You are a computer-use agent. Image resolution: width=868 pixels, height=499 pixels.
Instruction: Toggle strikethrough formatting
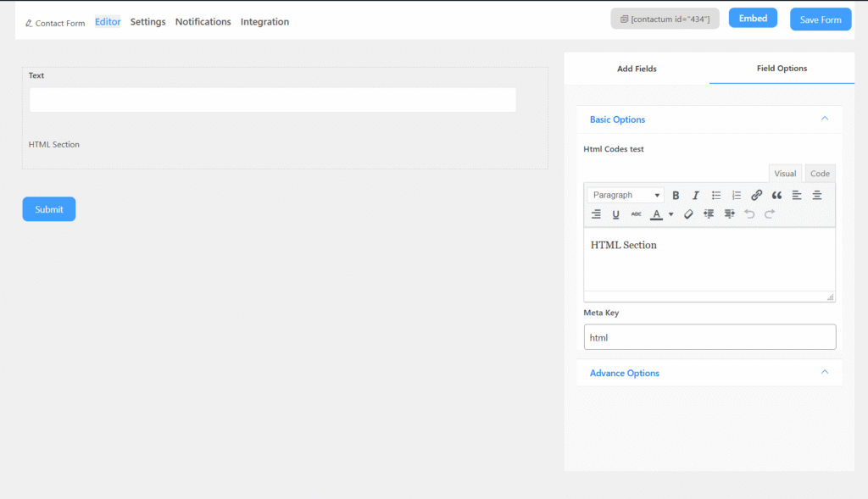click(x=636, y=214)
